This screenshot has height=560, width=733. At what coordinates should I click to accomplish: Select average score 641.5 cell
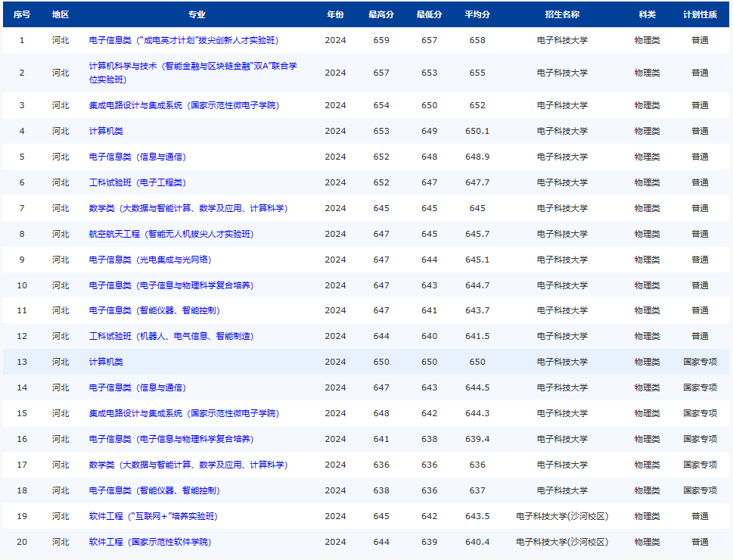pos(477,336)
